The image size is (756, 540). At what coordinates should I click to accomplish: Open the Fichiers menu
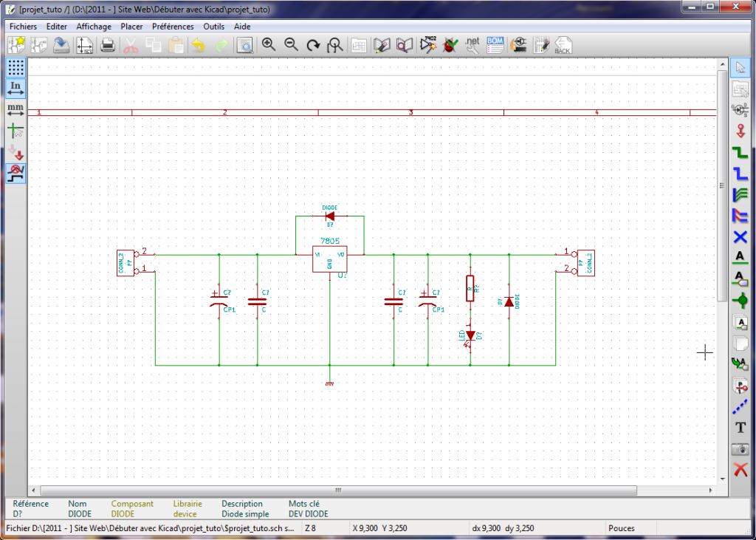click(23, 27)
